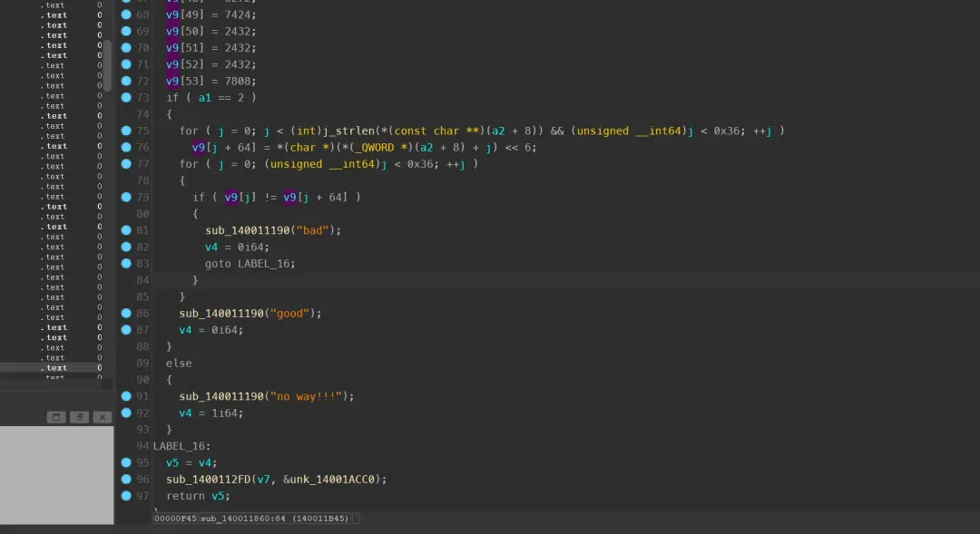This screenshot has width=980, height=534.
Task: Click v9[51] on line 70
Action: tap(185, 48)
